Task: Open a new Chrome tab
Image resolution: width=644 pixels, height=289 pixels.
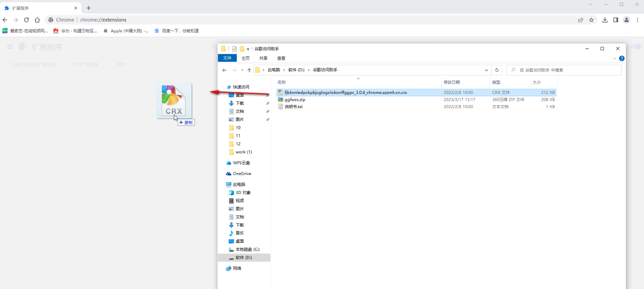Action: point(89,8)
